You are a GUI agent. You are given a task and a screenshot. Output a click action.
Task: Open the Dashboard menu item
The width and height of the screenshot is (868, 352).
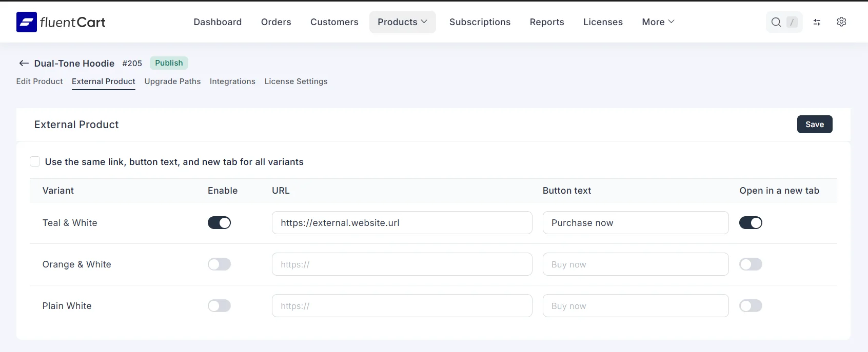pyautogui.click(x=218, y=22)
